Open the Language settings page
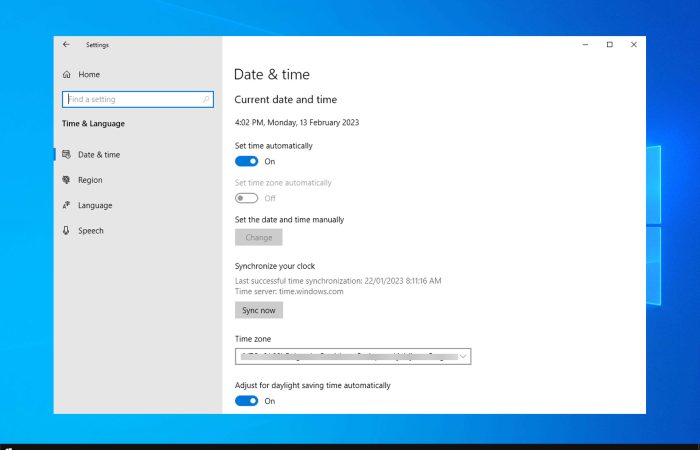This screenshot has width=700, height=450. pyautogui.click(x=95, y=205)
